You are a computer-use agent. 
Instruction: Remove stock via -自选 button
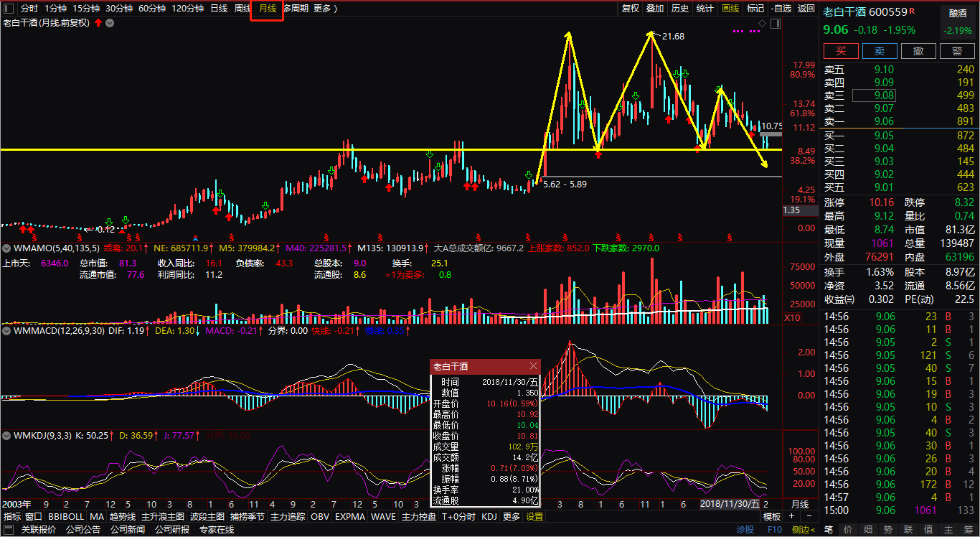(x=781, y=9)
